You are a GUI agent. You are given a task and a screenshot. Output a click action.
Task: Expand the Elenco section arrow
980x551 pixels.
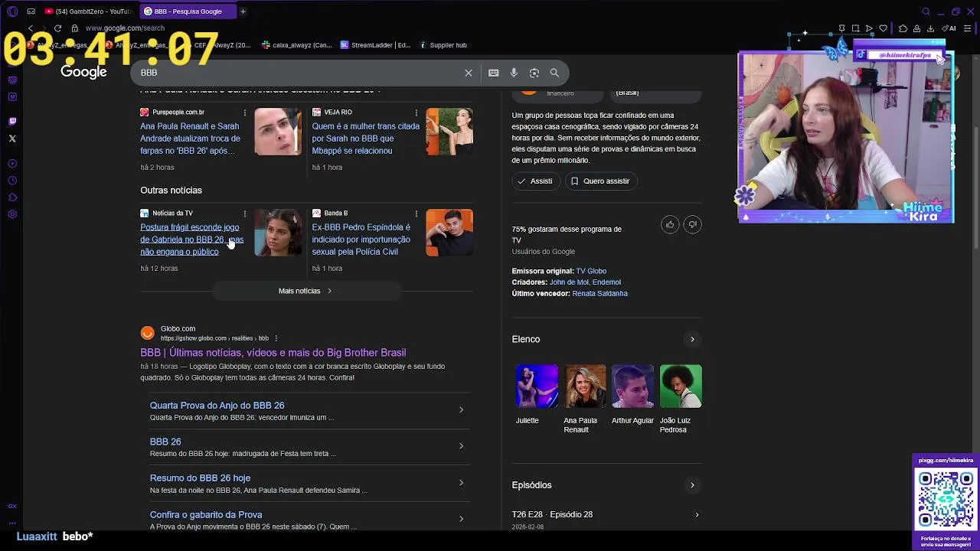[692, 339]
